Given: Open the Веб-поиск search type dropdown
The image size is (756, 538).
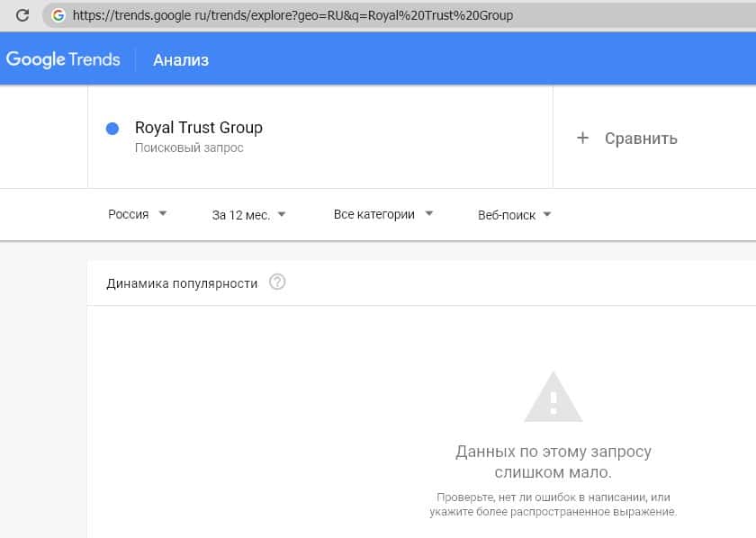Looking at the screenshot, I should pyautogui.click(x=514, y=214).
